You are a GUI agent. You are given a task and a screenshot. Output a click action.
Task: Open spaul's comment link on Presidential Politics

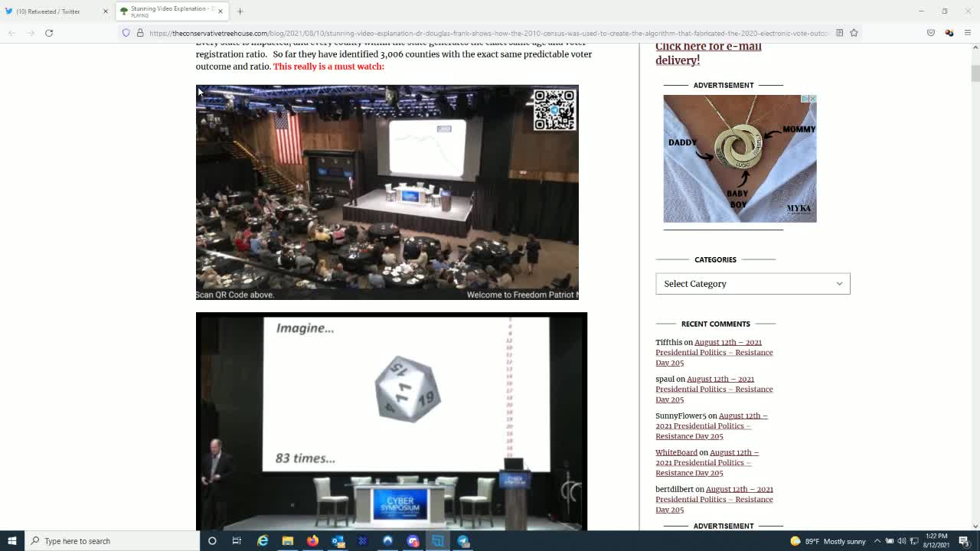click(714, 389)
